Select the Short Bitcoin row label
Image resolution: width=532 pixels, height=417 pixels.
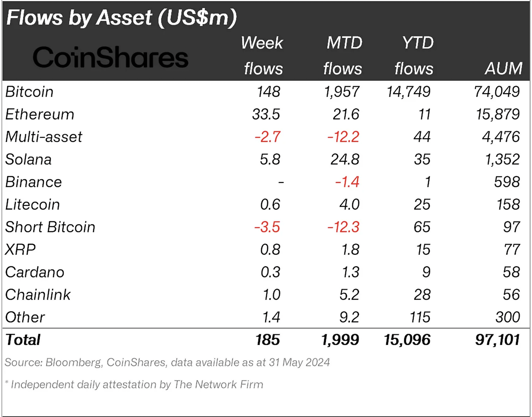[50, 227]
